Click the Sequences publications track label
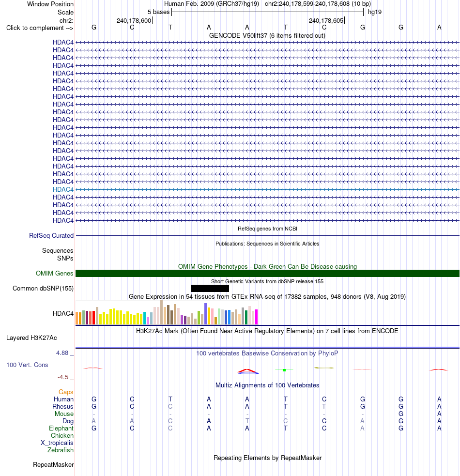The image size is (460, 476). (58, 251)
